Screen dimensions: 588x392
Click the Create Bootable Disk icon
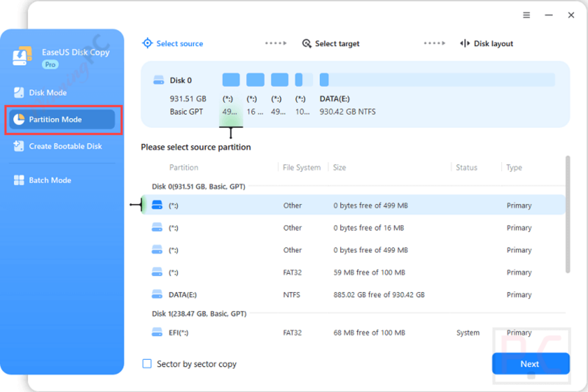pos(18,146)
